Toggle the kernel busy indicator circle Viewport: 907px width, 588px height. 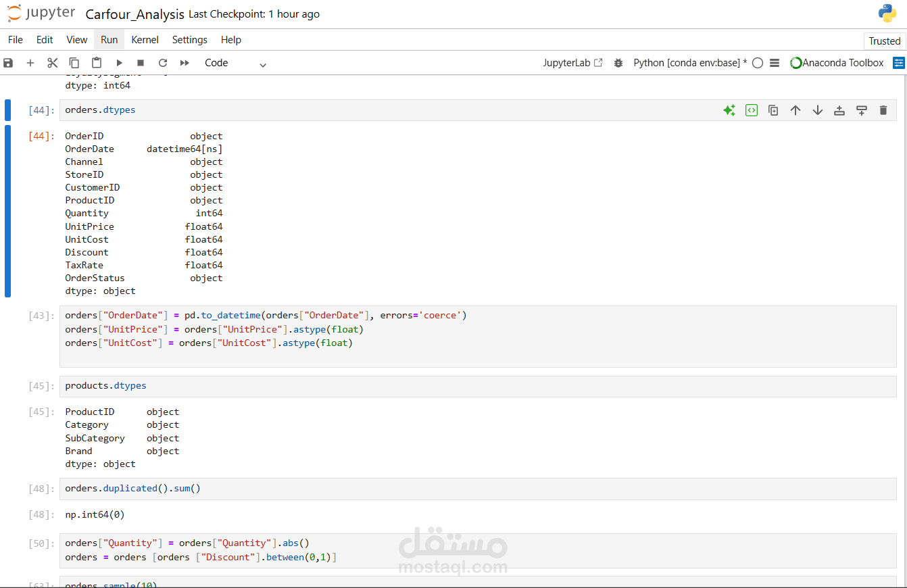[758, 62]
